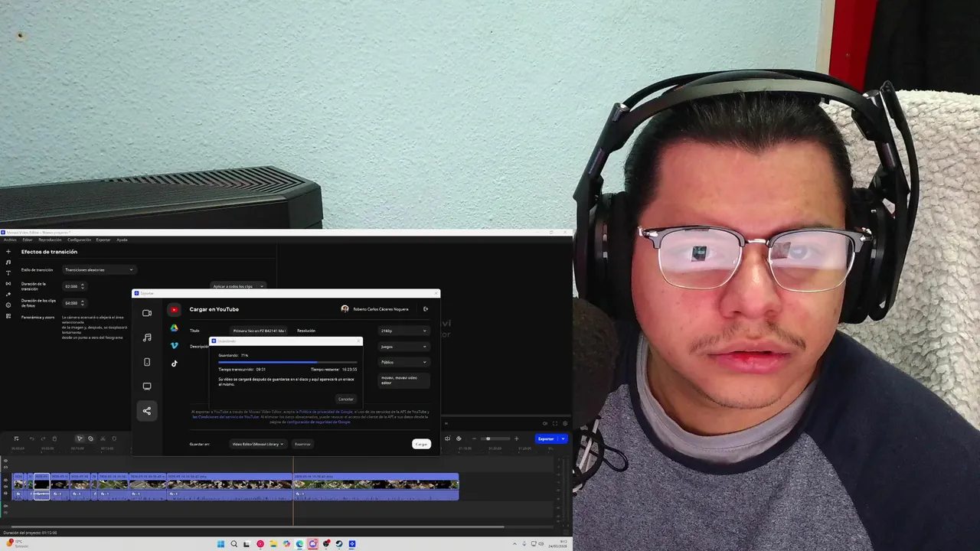980x551 pixels.
Task: Click the add track icon in timeline toolbar
Action: [x=16, y=439]
